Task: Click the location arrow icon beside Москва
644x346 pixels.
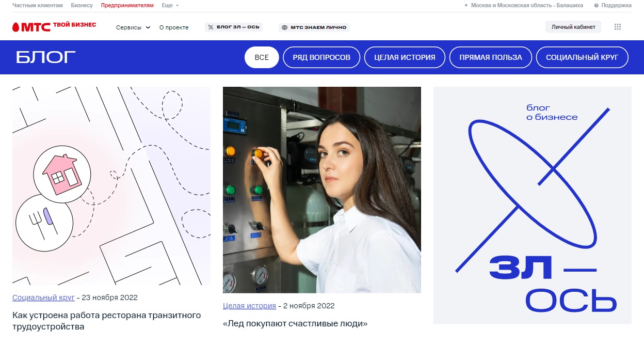Action: [466, 6]
